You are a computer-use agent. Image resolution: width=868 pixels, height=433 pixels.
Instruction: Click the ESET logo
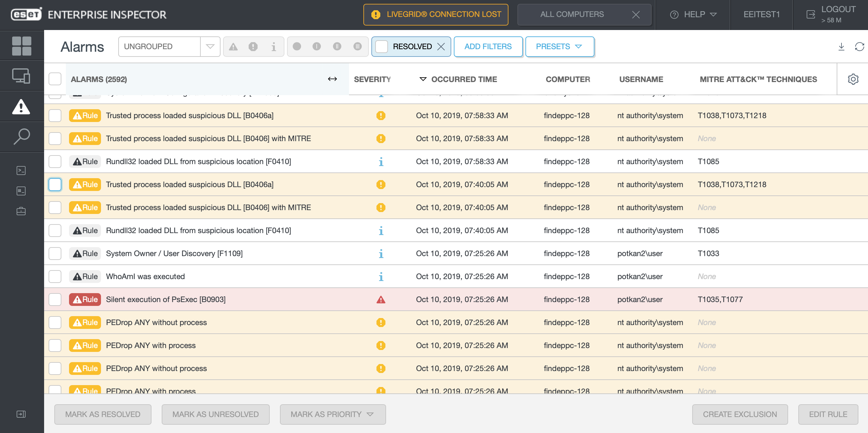pos(26,14)
